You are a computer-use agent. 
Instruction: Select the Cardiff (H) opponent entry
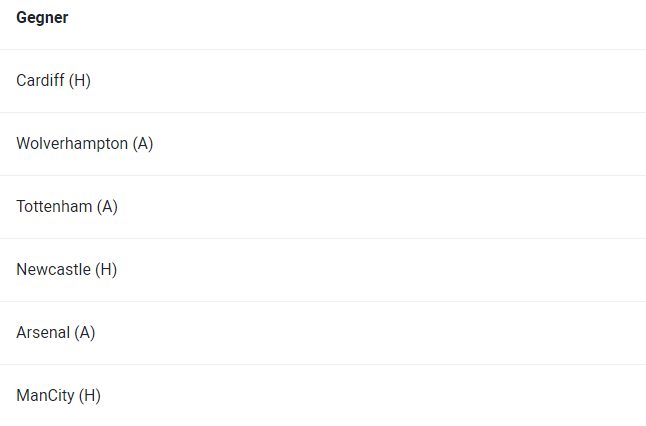pyautogui.click(x=53, y=81)
